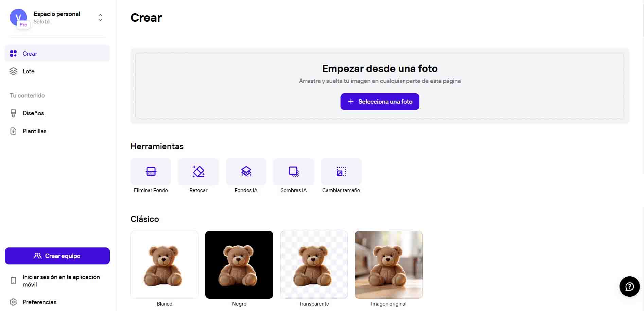Click the Lote layers icon
The image size is (644, 311).
click(x=13, y=71)
